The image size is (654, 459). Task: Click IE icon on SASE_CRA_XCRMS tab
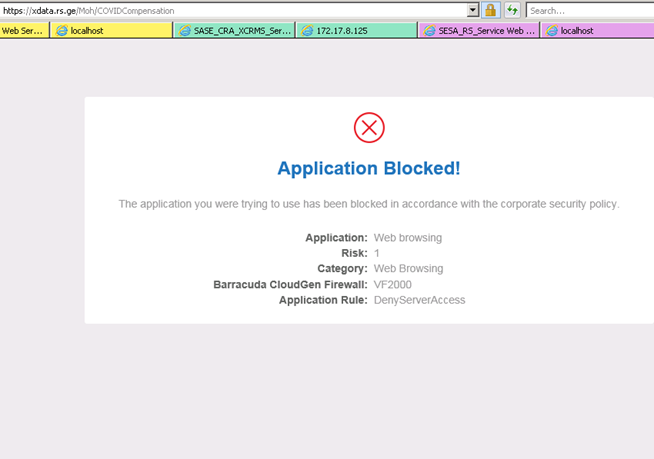pyautogui.click(x=183, y=31)
